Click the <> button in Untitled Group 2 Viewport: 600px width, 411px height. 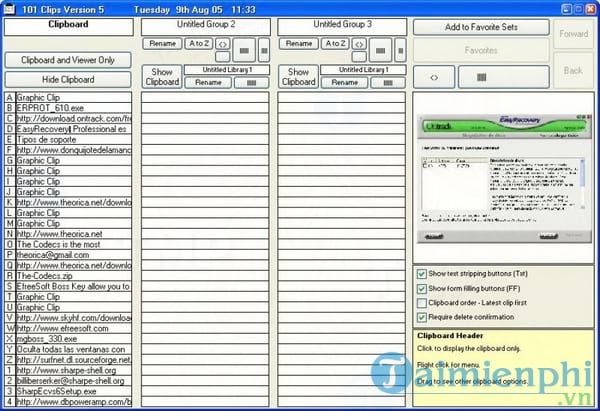(x=222, y=44)
